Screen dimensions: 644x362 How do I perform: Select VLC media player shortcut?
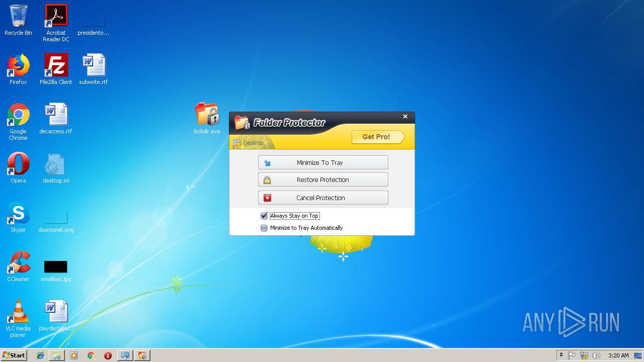click(18, 319)
